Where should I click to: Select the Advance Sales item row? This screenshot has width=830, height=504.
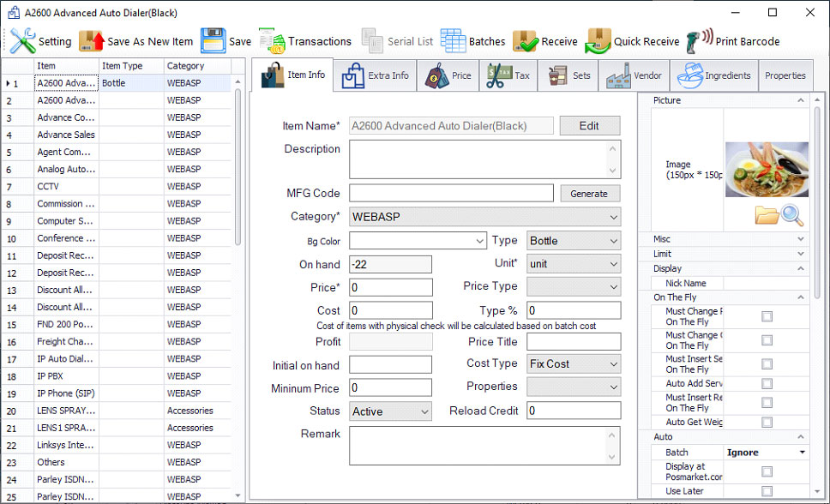tap(117, 135)
